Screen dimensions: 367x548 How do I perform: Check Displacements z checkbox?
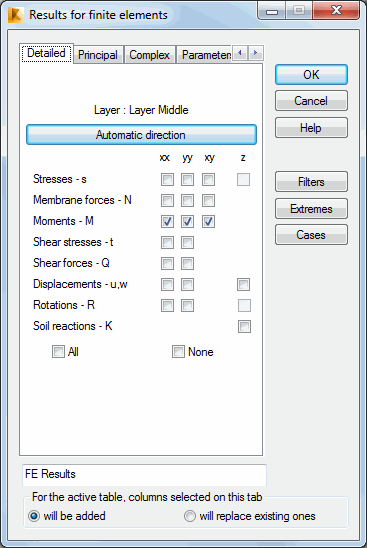pyautogui.click(x=244, y=284)
